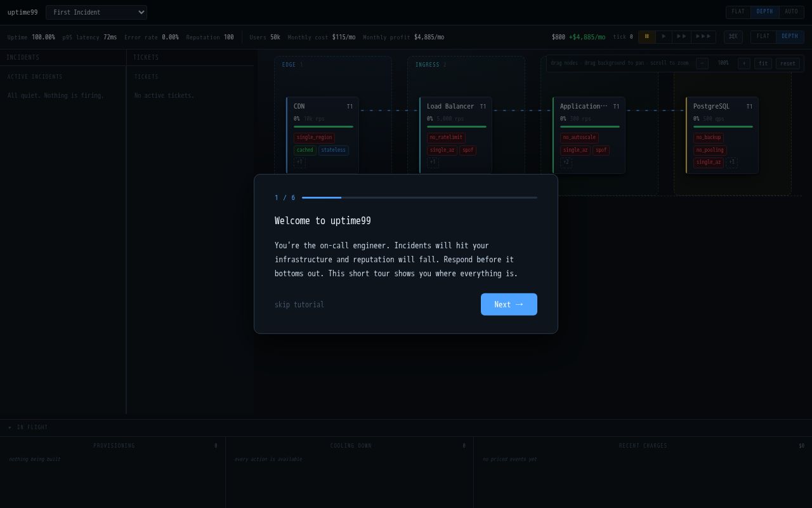Zoom out the canvas with minus button
The image size is (812, 508).
click(x=702, y=63)
